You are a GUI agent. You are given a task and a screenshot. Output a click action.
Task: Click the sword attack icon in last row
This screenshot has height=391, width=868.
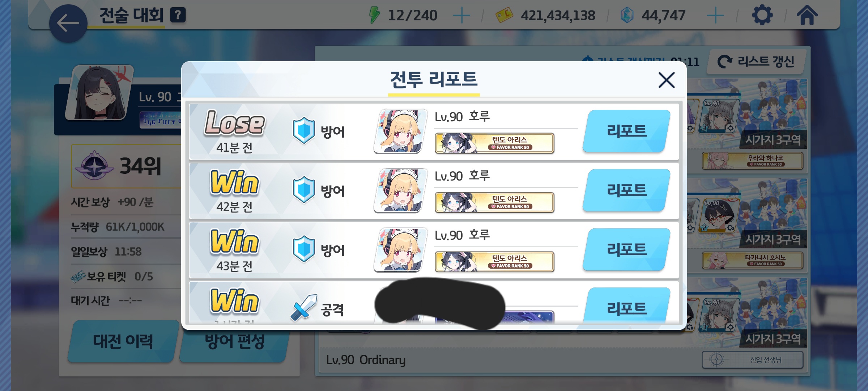tap(304, 307)
